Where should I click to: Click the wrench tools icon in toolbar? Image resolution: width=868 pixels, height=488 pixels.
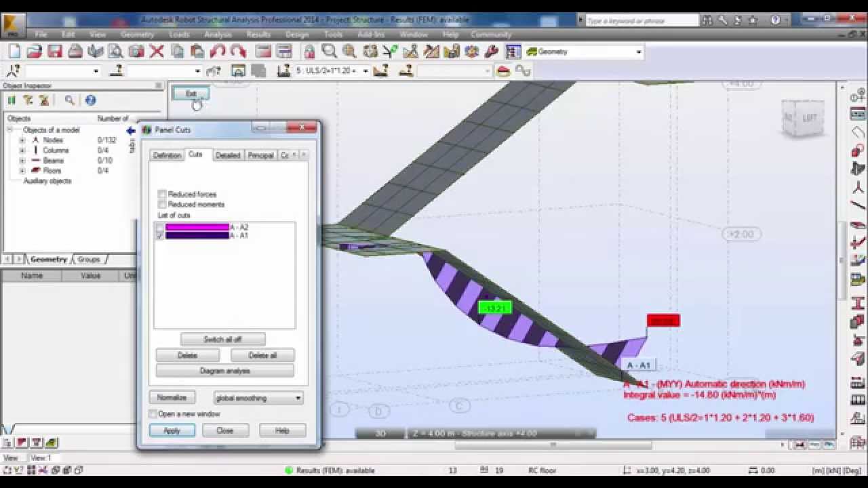(x=492, y=52)
